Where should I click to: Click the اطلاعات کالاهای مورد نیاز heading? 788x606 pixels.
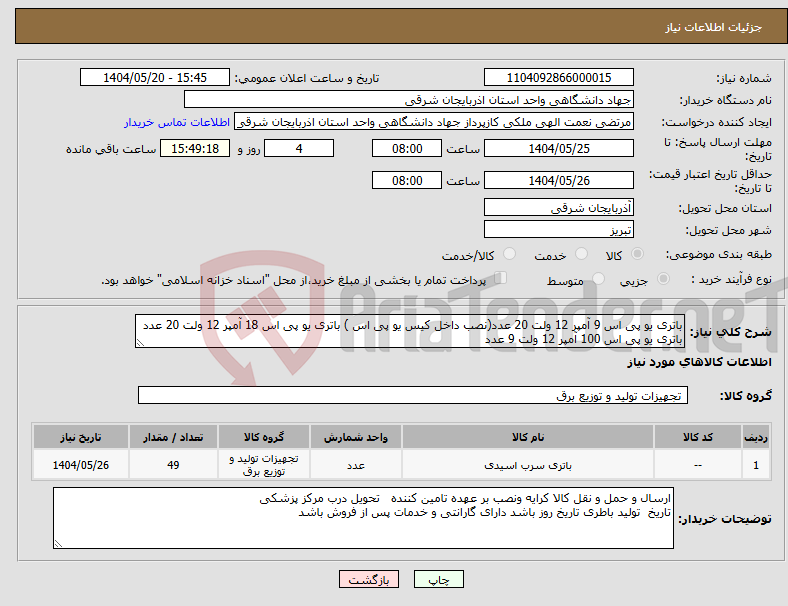pos(699,362)
